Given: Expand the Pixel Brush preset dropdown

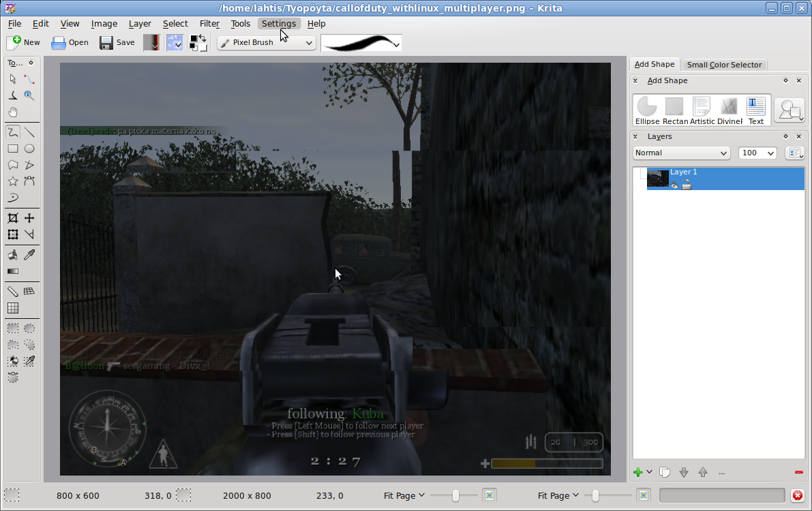Looking at the screenshot, I should [266, 42].
